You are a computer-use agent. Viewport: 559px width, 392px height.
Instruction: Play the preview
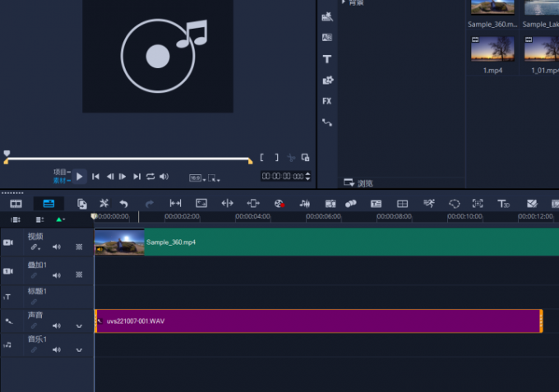80,177
